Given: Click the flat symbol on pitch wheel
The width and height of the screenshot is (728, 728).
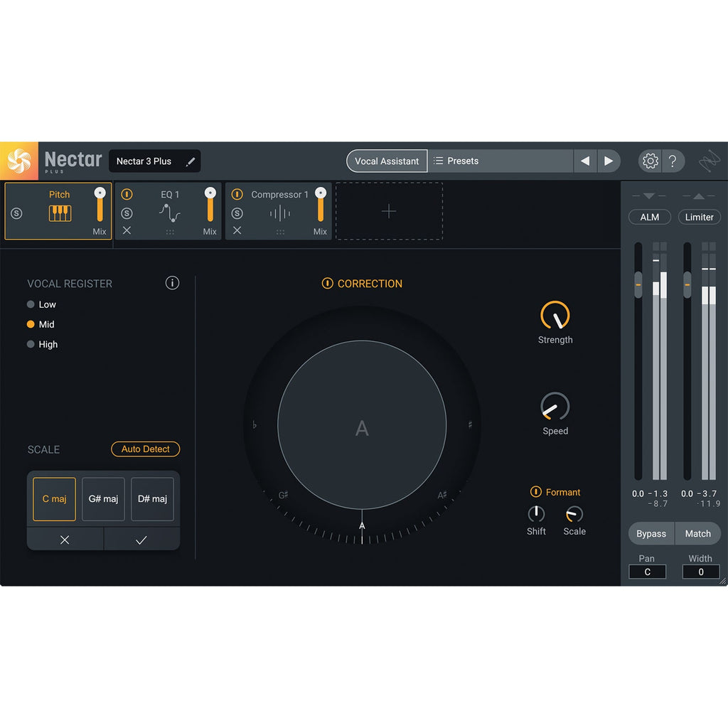Looking at the screenshot, I should tap(255, 425).
